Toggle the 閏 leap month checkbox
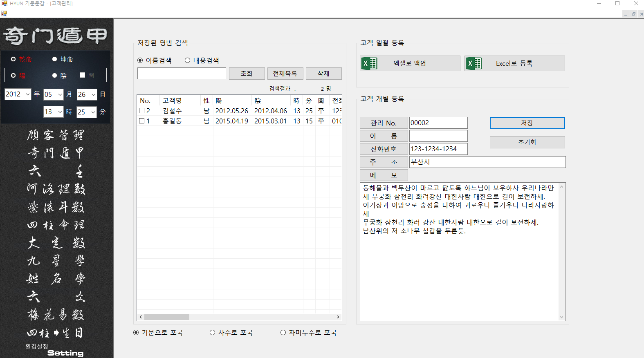This screenshot has width=644, height=358. coord(82,75)
